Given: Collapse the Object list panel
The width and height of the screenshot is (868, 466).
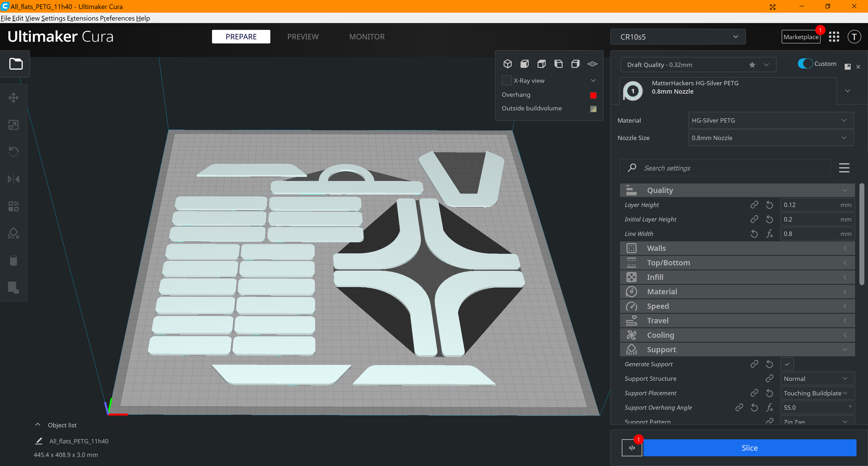Looking at the screenshot, I should pos(38,425).
